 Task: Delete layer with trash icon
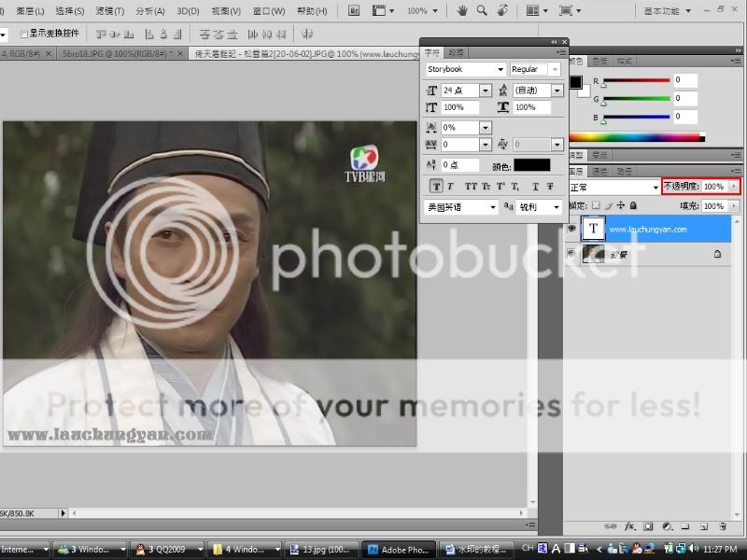(723, 526)
